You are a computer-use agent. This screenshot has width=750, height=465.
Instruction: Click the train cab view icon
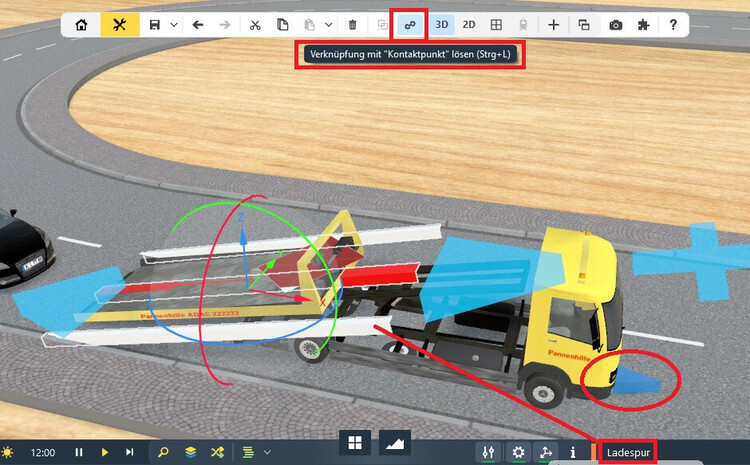(x=523, y=25)
